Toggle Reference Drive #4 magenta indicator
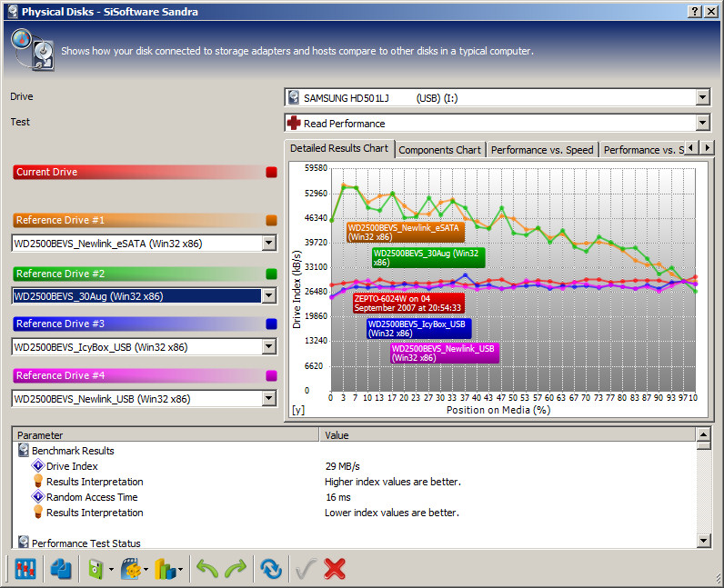The height and width of the screenshot is (588, 724). click(x=271, y=375)
